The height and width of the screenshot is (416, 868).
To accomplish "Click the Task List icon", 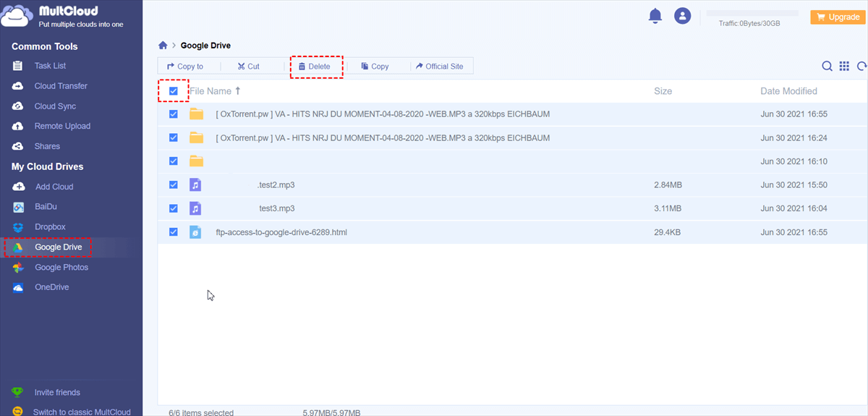I will click(x=19, y=66).
